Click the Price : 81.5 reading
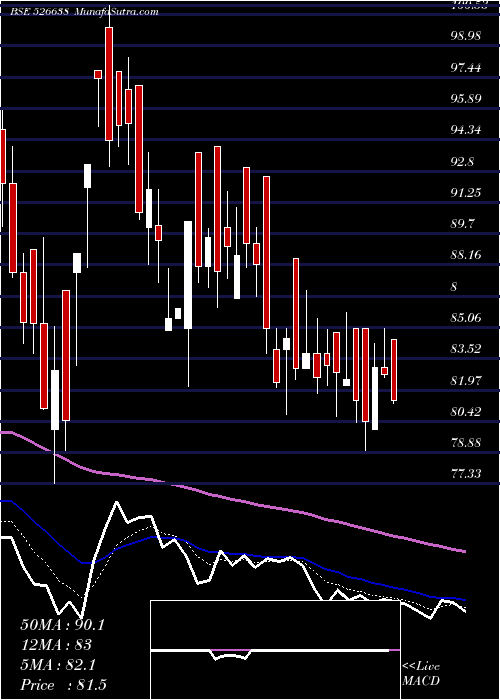Viewport: 500px width, 700px height. [x=63, y=685]
